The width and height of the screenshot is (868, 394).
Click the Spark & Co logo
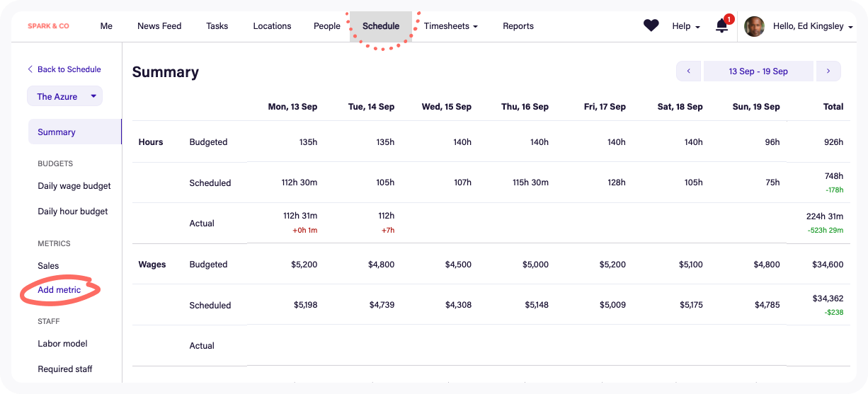(48, 26)
